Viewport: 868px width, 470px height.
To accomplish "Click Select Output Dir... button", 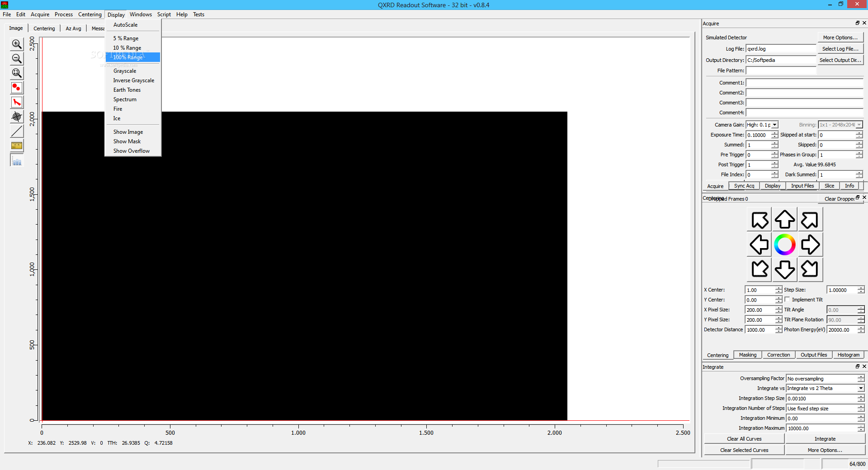I will coord(840,60).
